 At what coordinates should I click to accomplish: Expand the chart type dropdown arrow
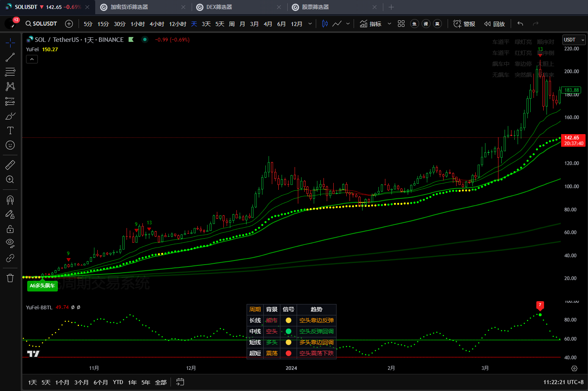(x=347, y=24)
